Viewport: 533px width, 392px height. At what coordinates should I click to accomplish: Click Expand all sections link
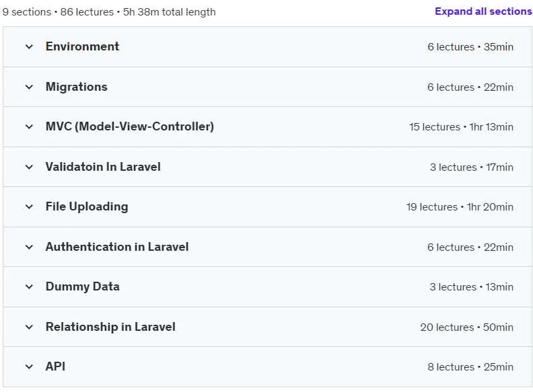[x=483, y=11]
